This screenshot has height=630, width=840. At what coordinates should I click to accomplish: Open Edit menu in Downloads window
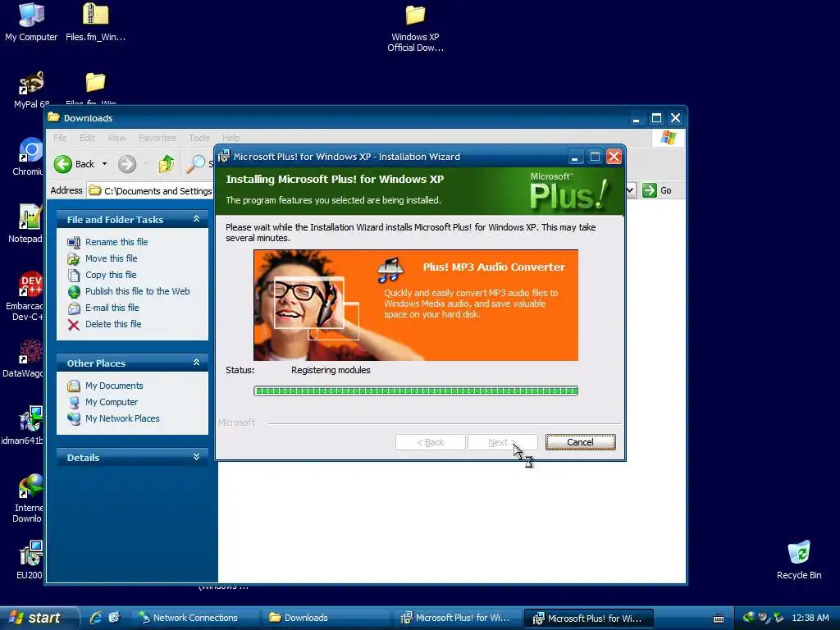(x=87, y=138)
